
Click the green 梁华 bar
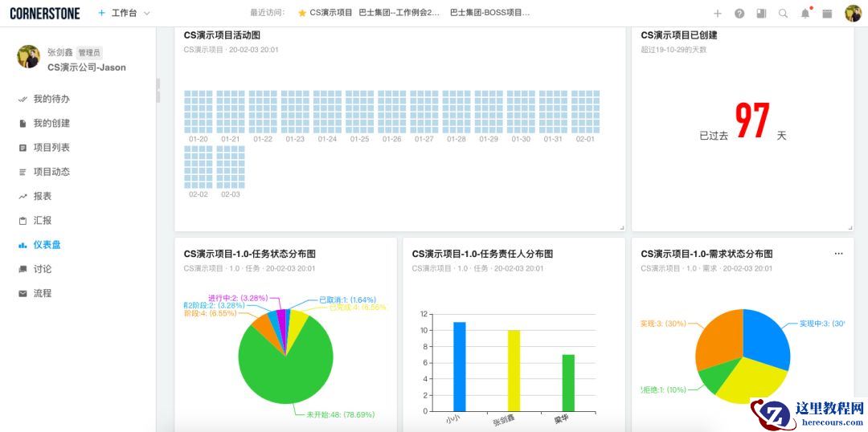[x=568, y=383]
